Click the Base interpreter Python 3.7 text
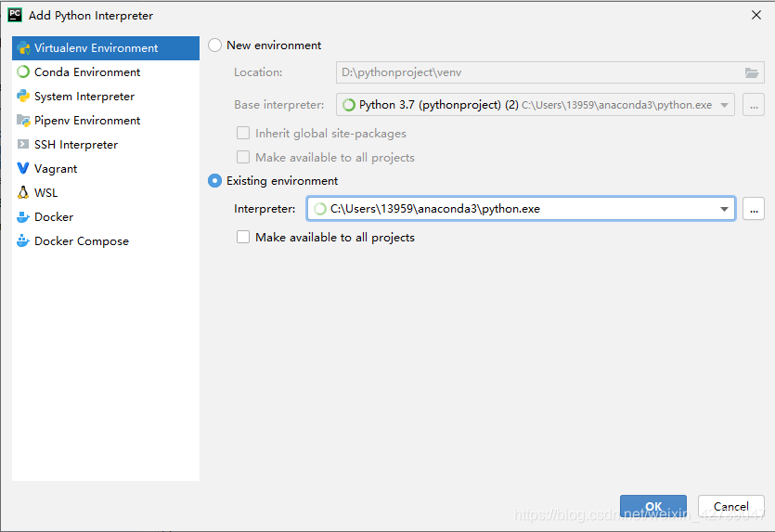The height and width of the screenshot is (532, 775). coord(438,105)
